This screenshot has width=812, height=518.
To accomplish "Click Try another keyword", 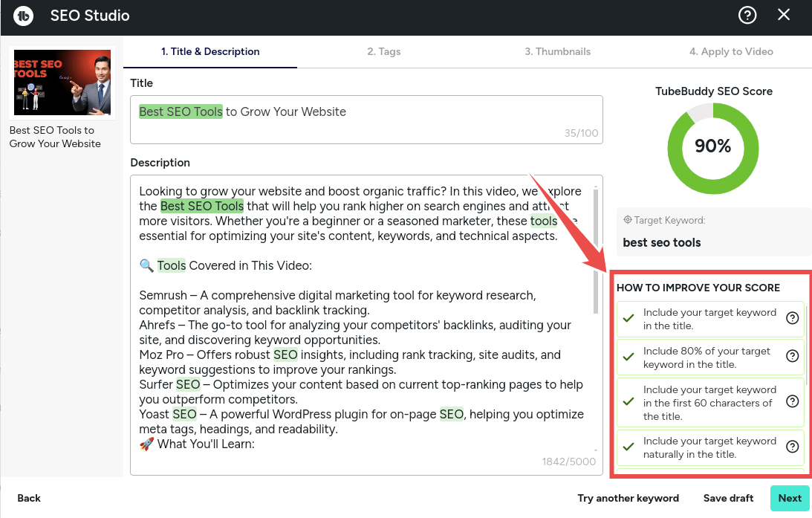I will tap(629, 499).
